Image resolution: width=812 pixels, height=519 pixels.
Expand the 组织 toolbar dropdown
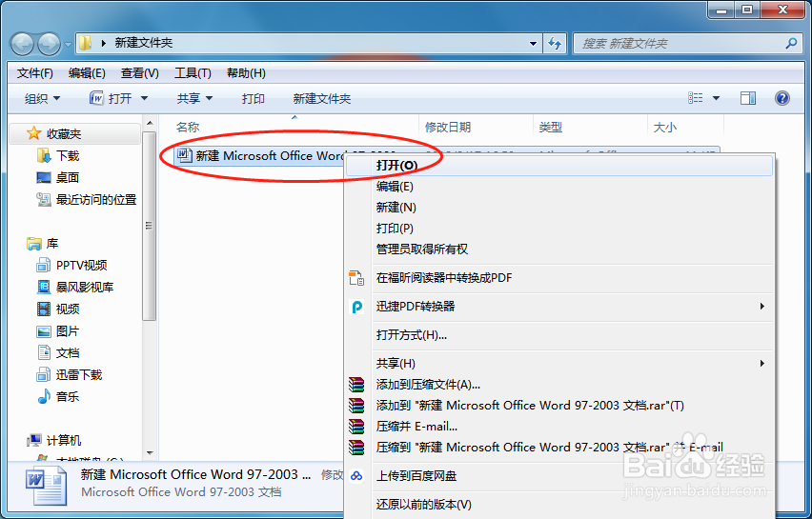pos(43,98)
